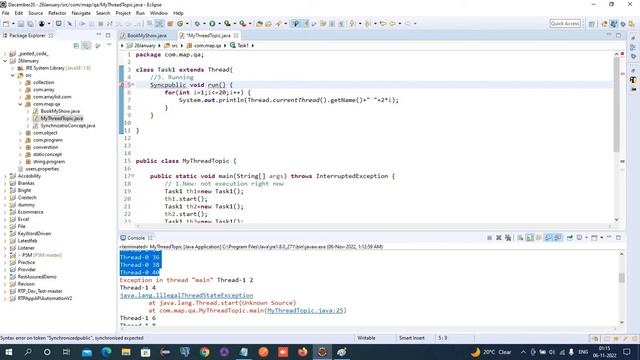Open File Explorer from the taskbar
Viewport: 640px width, 360px height.
(126, 352)
